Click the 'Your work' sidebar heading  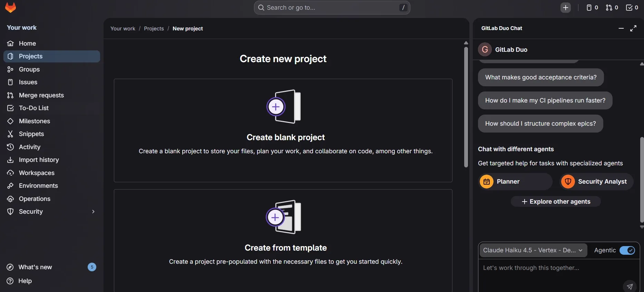22,28
